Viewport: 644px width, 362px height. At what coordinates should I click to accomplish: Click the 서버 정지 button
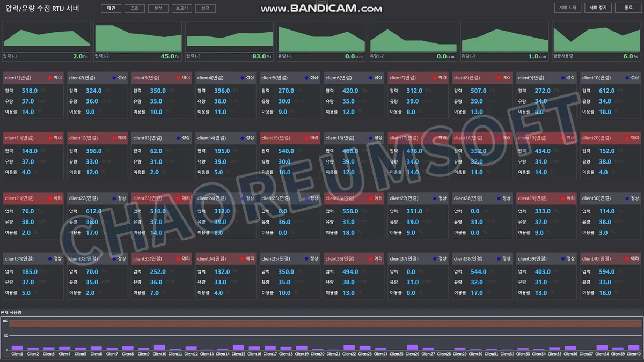[x=598, y=8]
